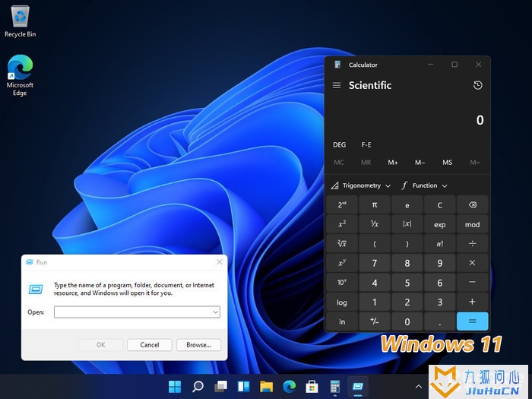
Task: Click the C clear key
Action: point(440,204)
